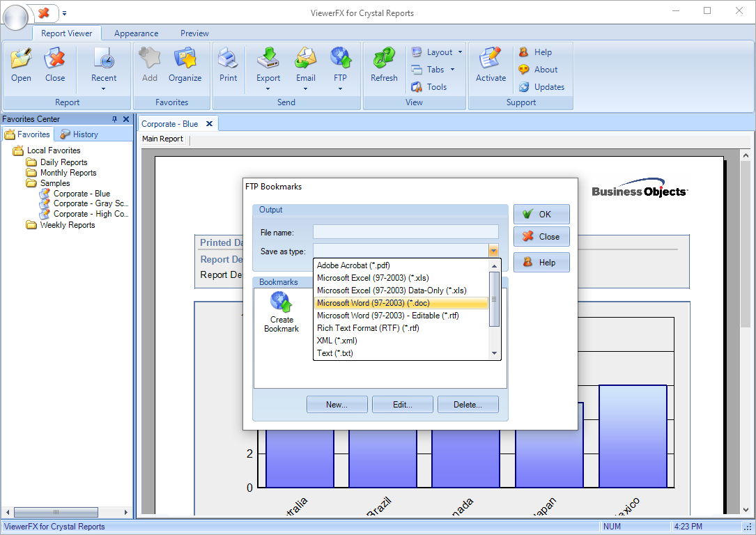Image resolution: width=756 pixels, height=535 pixels.
Task: Open the About dialog
Action: tap(538, 70)
